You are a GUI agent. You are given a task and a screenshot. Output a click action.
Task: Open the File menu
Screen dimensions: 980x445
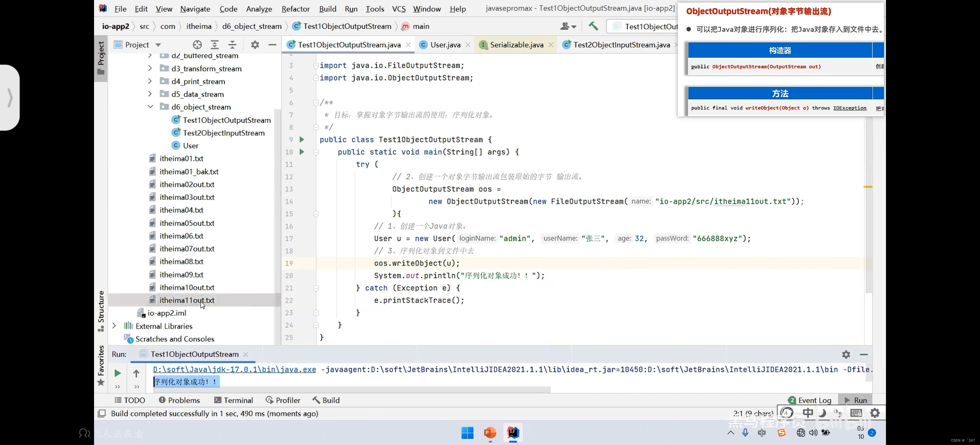[120, 9]
